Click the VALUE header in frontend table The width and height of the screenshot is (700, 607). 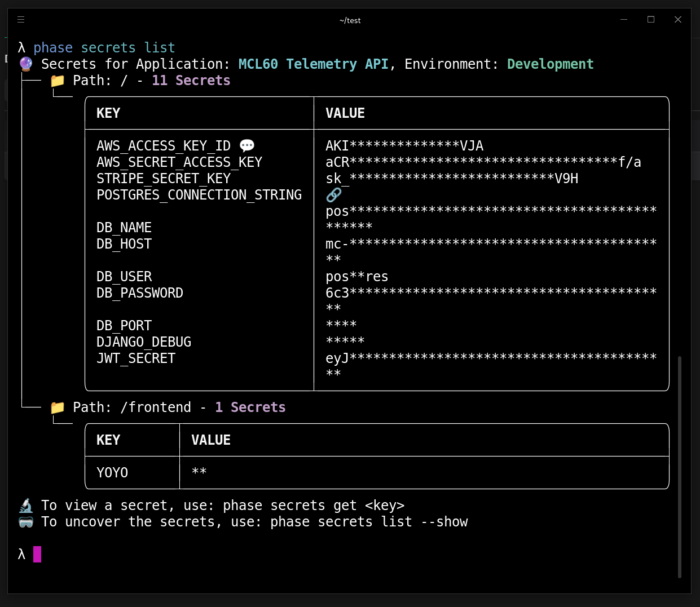[x=211, y=440]
